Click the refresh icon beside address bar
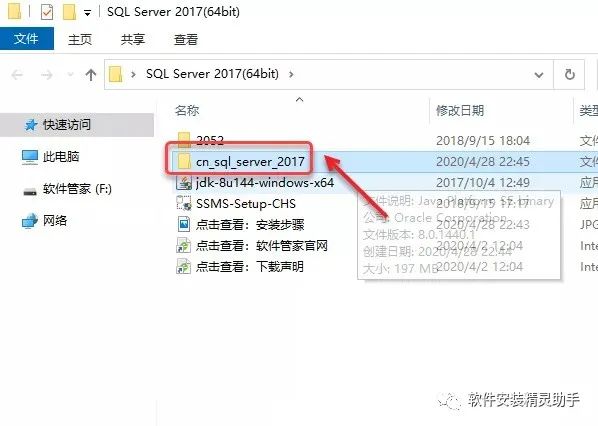This screenshot has height=426, width=598. click(x=569, y=74)
